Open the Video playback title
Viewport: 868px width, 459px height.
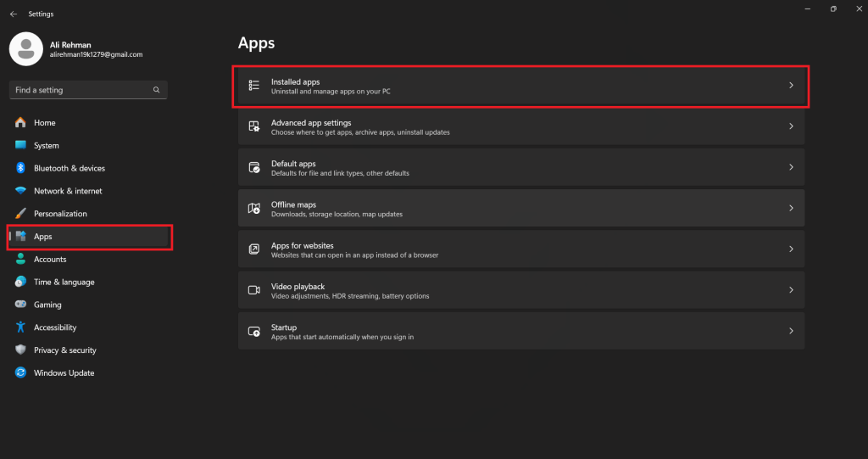[x=298, y=287]
